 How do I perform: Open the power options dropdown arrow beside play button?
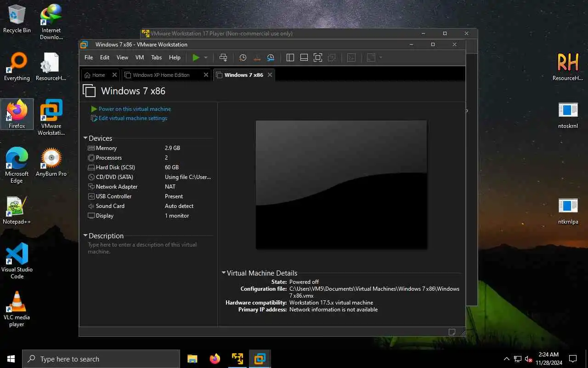(206, 57)
